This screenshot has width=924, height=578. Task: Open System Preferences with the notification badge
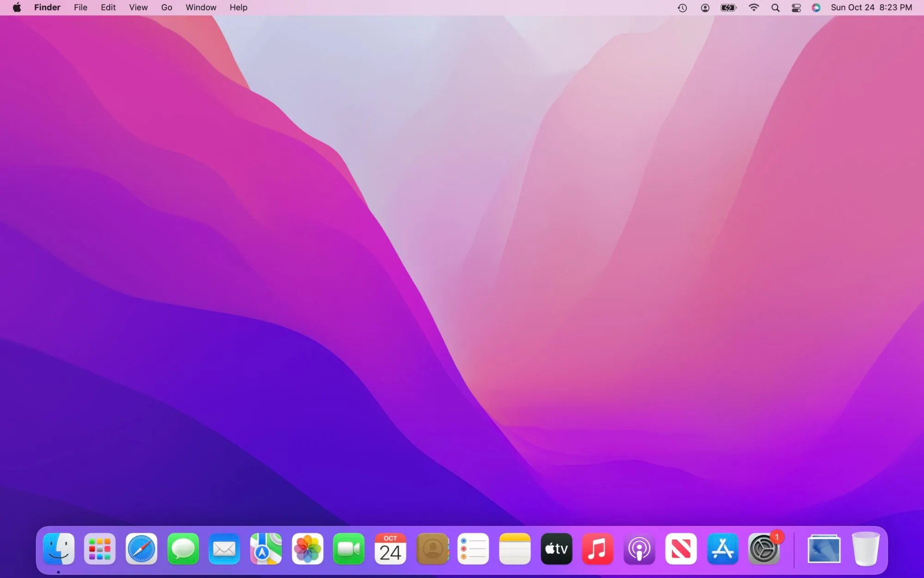tap(765, 550)
